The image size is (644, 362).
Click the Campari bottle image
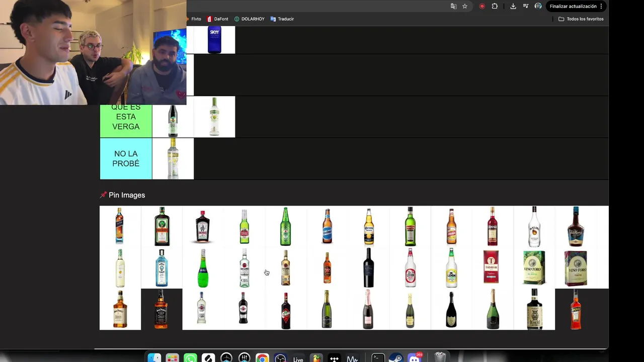click(493, 226)
